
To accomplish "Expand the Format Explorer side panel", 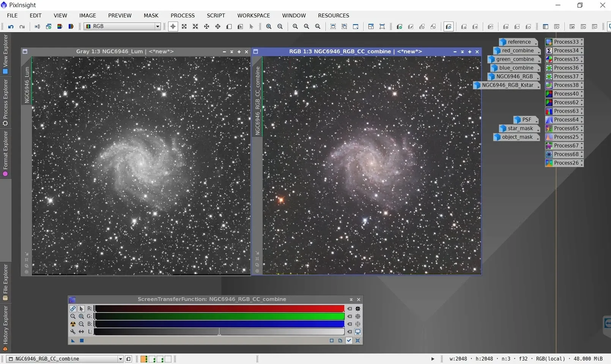I will point(5,154).
